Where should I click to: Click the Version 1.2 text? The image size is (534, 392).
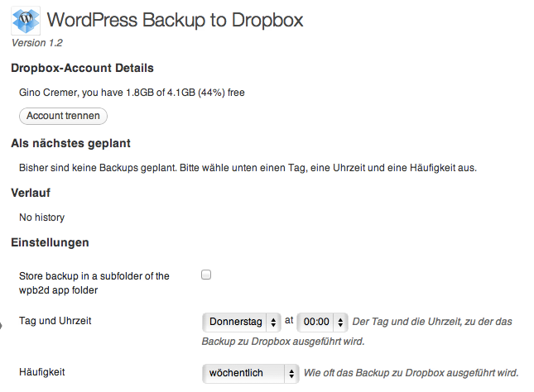(x=37, y=43)
